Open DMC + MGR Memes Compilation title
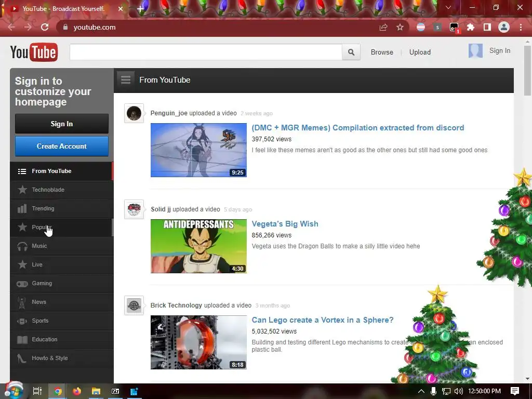Image resolution: width=532 pixels, height=399 pixels. point(357,128)
